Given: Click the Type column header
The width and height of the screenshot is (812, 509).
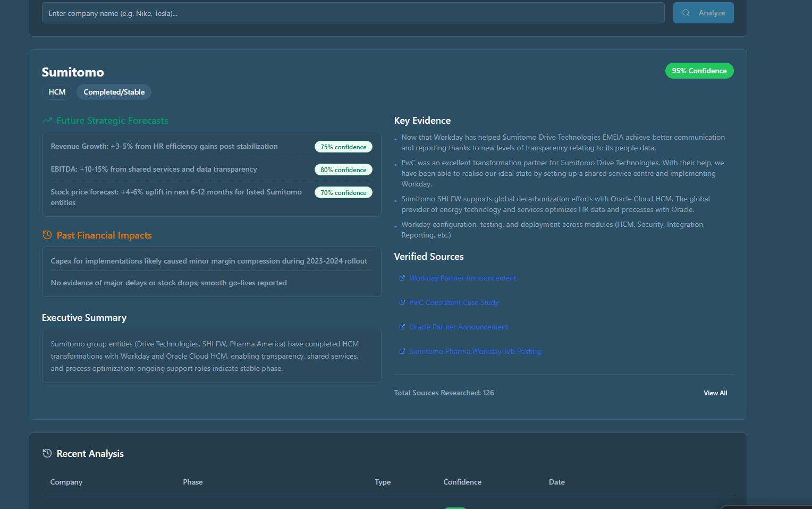Looking at the screenshot, I should pyautogui.click(x=383, y=482).
